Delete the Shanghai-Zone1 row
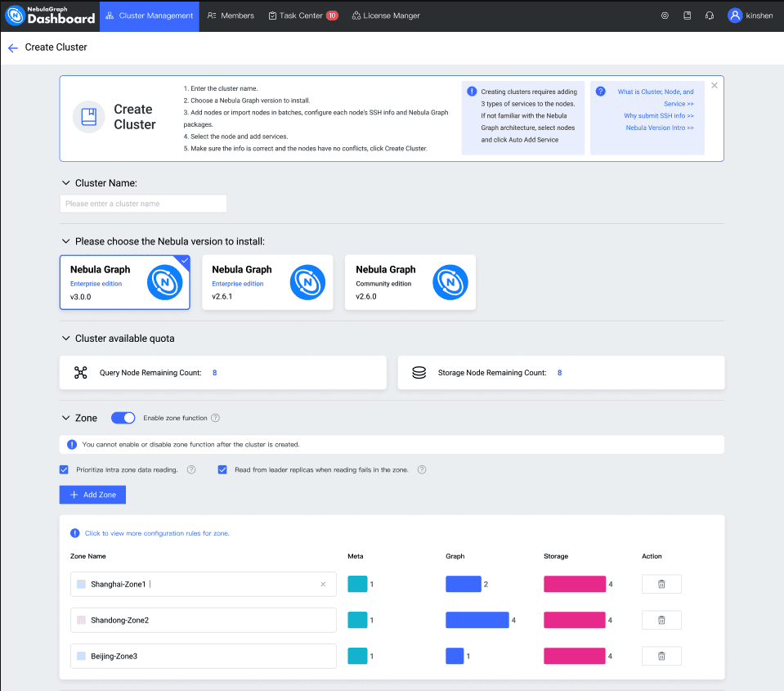 (661, 584)
